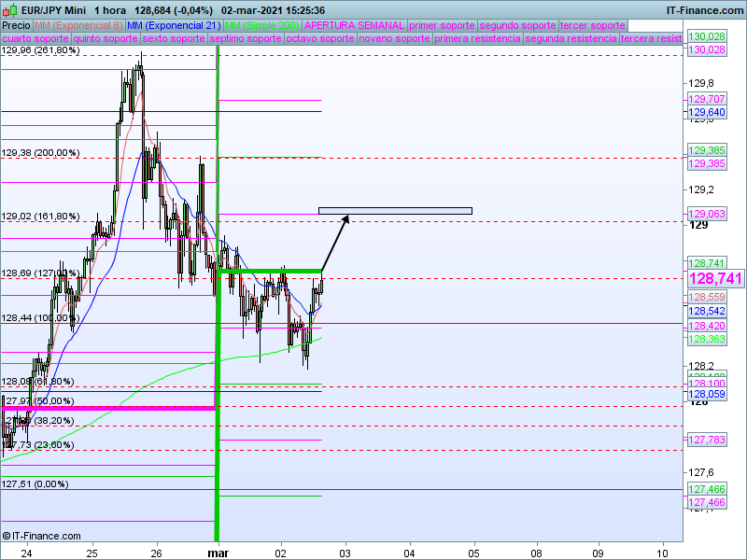Select the segunda resistencia label

point(571,38)
